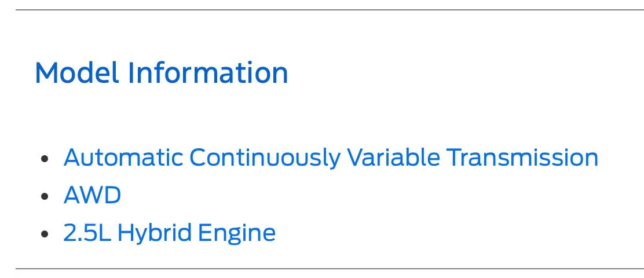Select the Model Information heading
This screenshot has height=278, width=644.
pyautogui.click(x=162, y=72)
